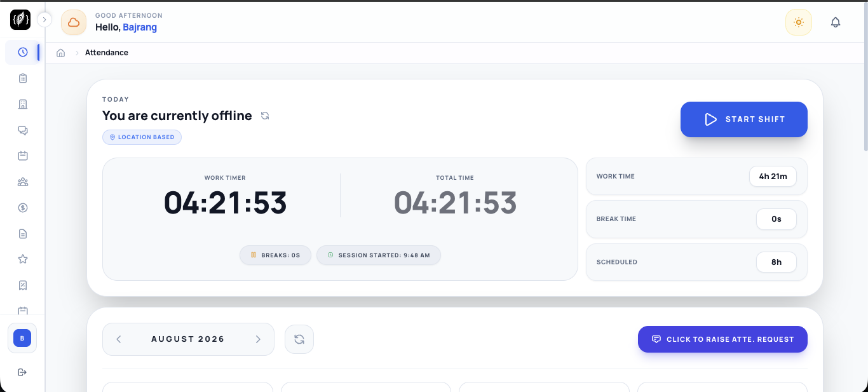Click the WORK TIME label

point(616,177)
